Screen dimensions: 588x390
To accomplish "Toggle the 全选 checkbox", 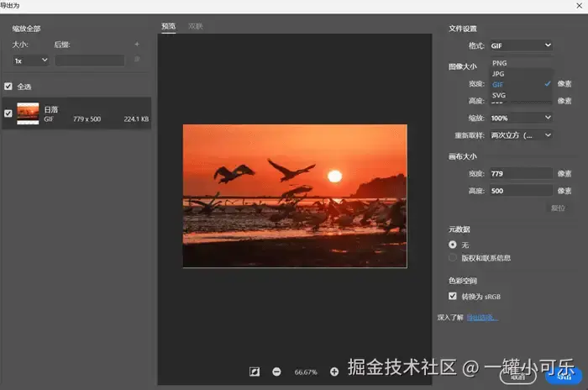I will pyautogui.click(x=8, y=87).
